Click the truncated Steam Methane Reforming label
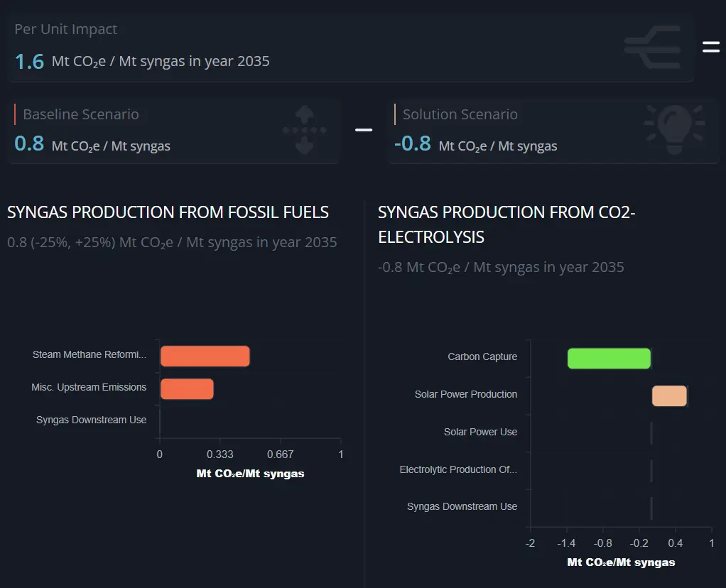This screenshot has width=726, height=588. 90,354
